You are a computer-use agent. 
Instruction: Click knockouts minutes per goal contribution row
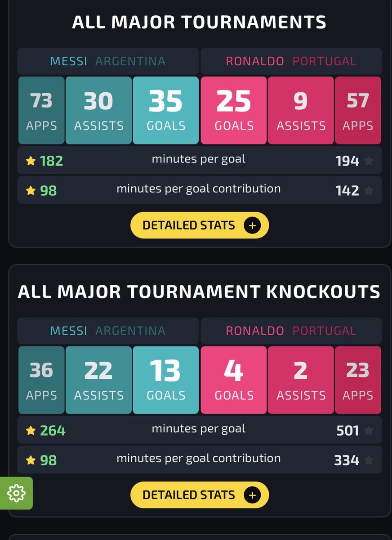point(200,459)
